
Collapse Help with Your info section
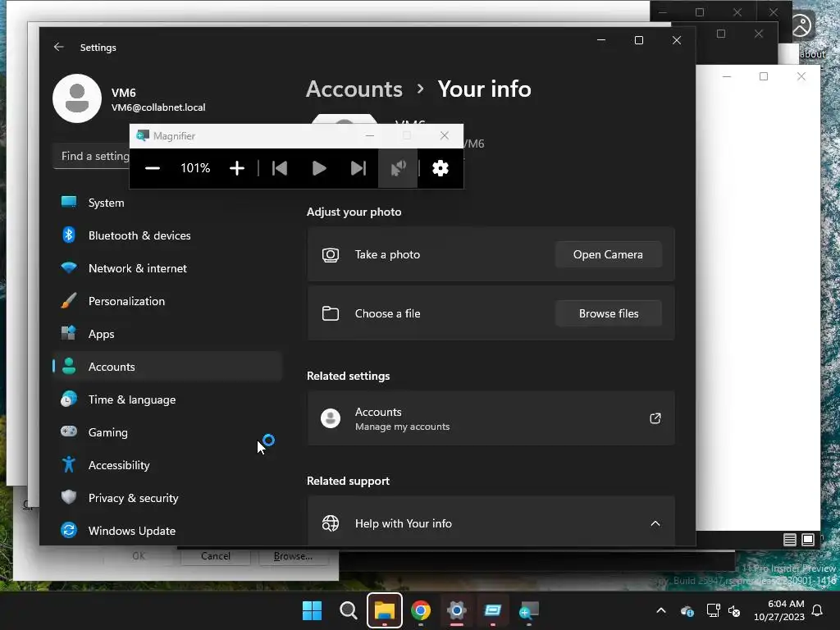point(655,523)
